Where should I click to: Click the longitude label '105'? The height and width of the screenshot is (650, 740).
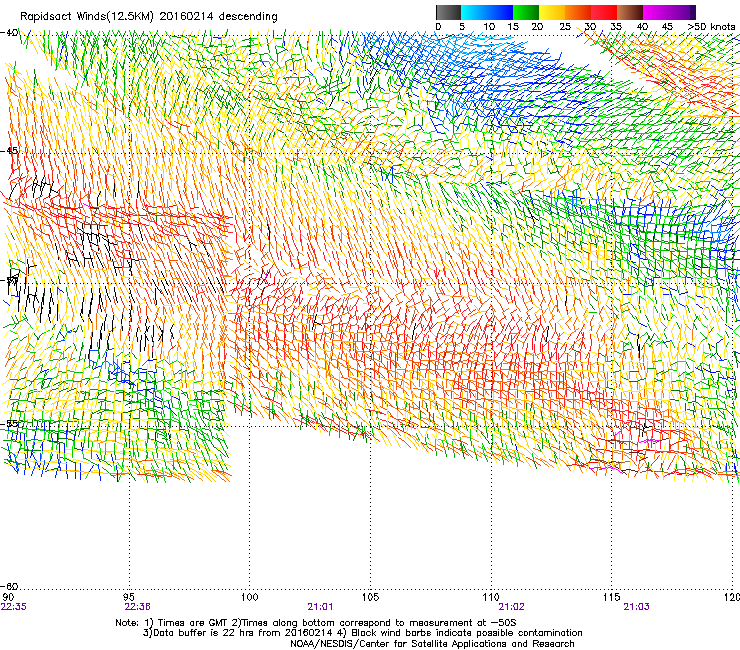(370, 598)
